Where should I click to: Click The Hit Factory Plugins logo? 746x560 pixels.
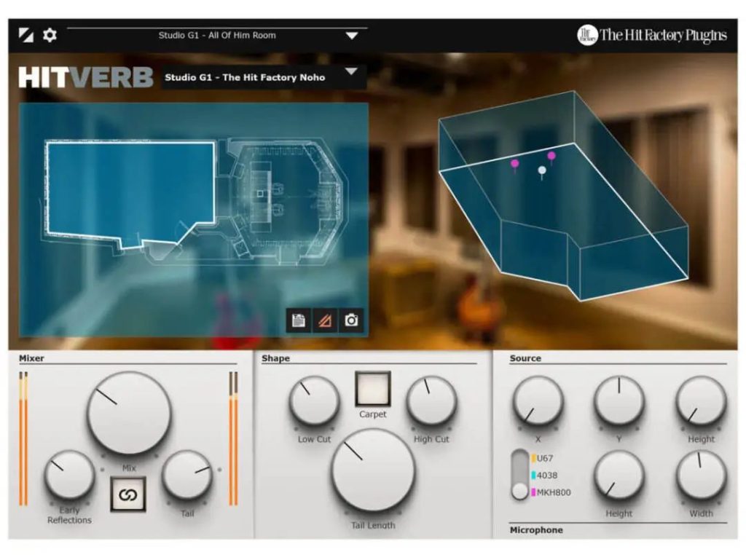(x=652, y=35)
